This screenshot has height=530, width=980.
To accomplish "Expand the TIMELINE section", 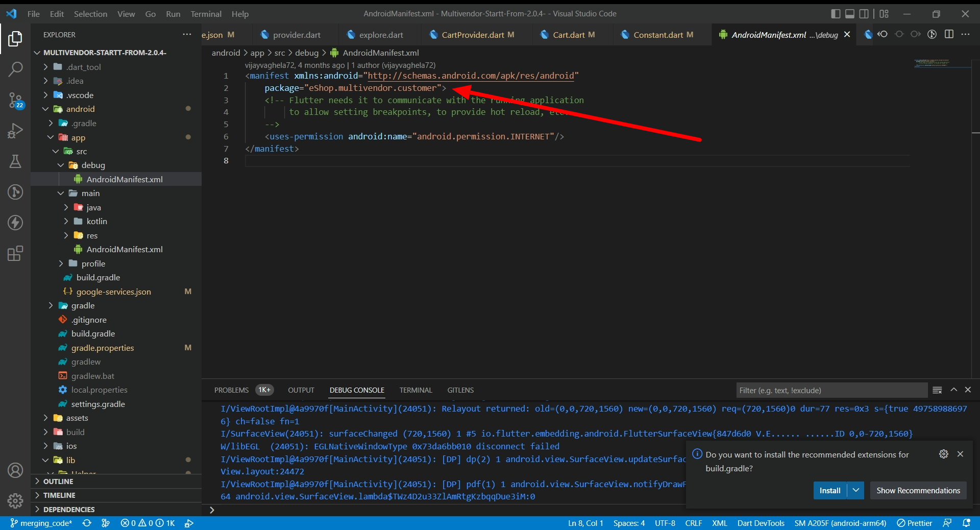I will point(59,495).
